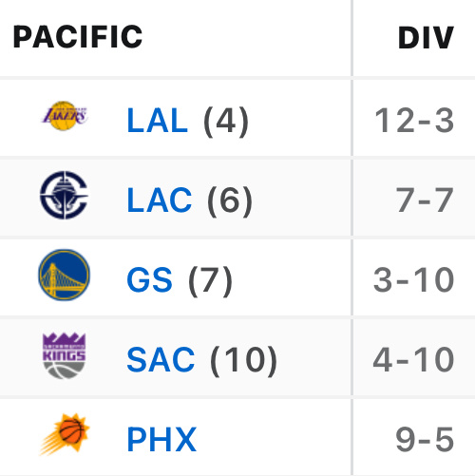Open the GS team link

149,280
